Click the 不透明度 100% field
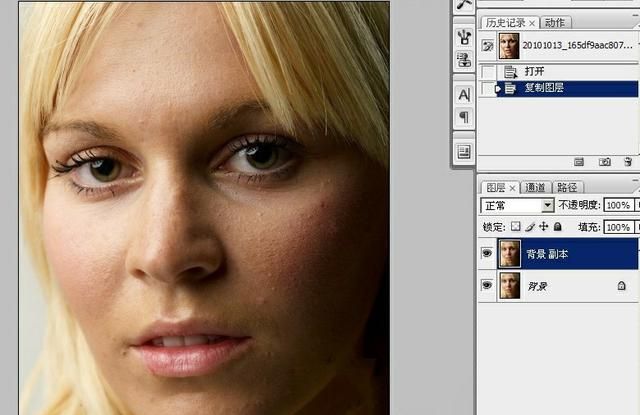 coord(618,205)
